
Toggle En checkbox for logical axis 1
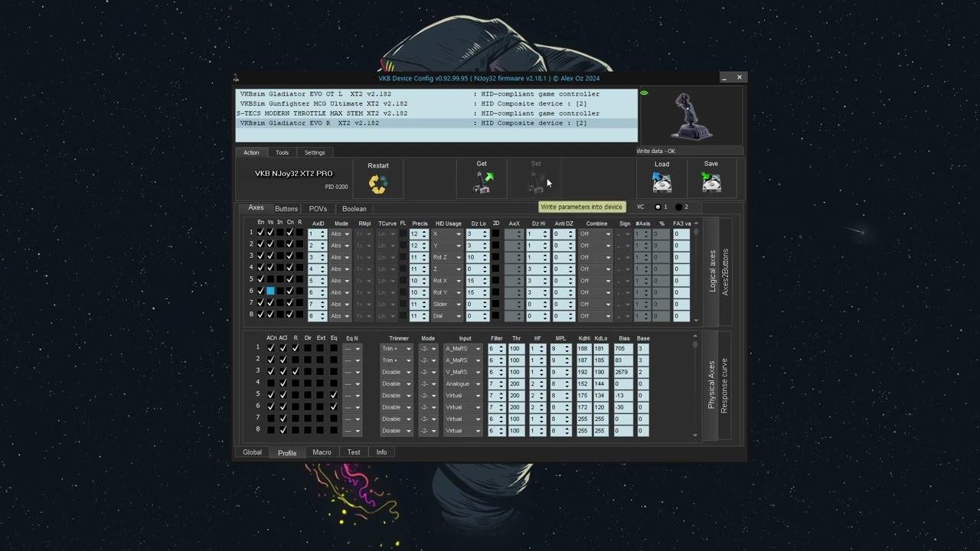point(260,233)
